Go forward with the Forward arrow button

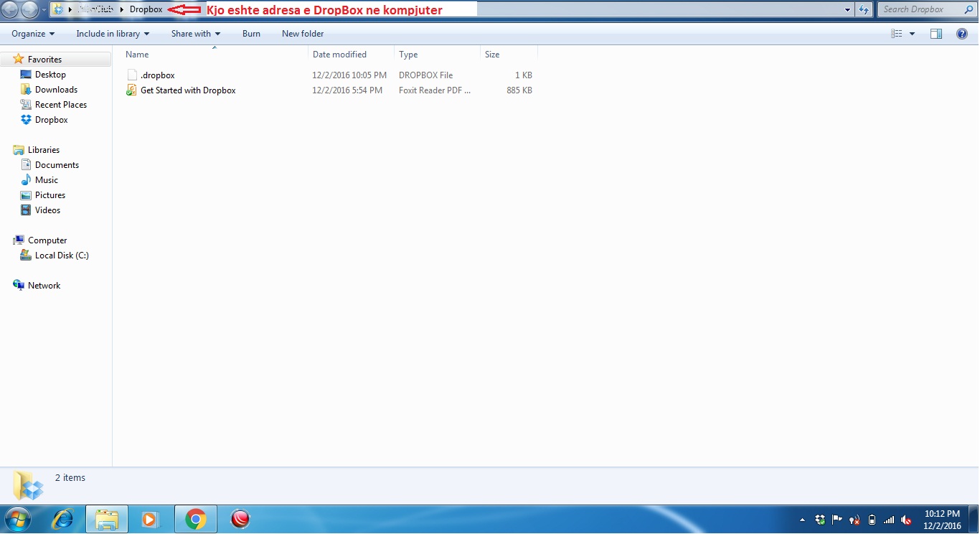29,10
